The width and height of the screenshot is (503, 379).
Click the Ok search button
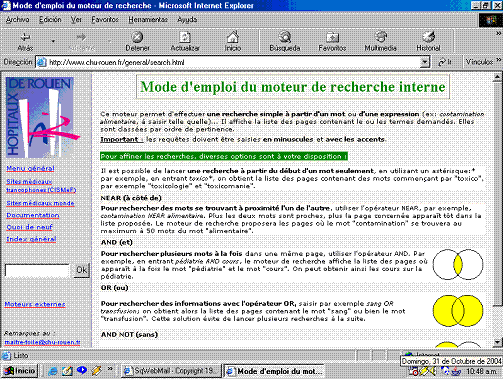[81, 270]
